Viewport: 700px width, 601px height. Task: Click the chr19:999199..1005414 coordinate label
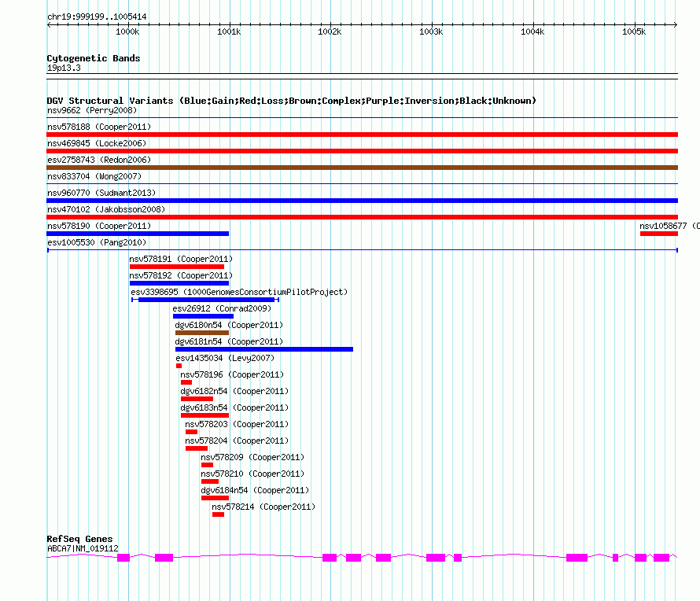pyautogui.click(x=97, y=17)
